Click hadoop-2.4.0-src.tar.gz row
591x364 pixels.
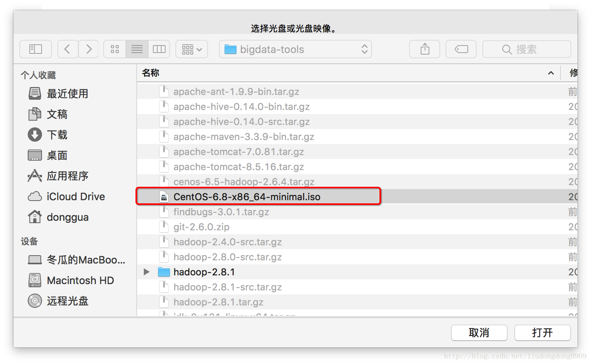357,242
